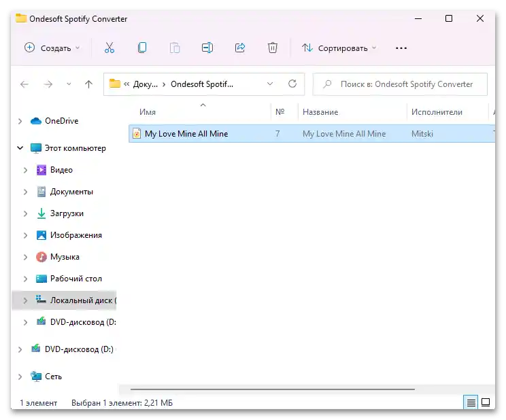This screenshot has width=506, height=420.
Task: Click My Love Mine All Mine in Название column
Action: 344,134
